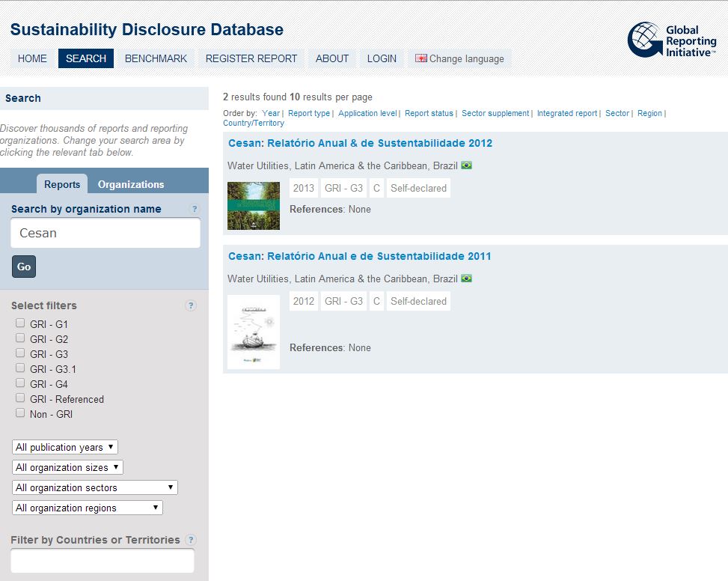
Task: Enable the GRI - G3 filter checkbox
Action: tap(20, 353)
